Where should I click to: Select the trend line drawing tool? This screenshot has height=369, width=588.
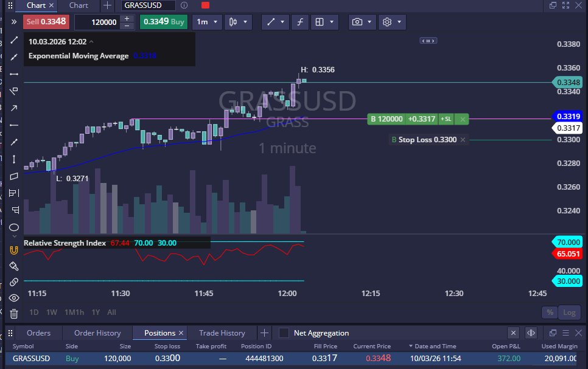tap(14, 40)
